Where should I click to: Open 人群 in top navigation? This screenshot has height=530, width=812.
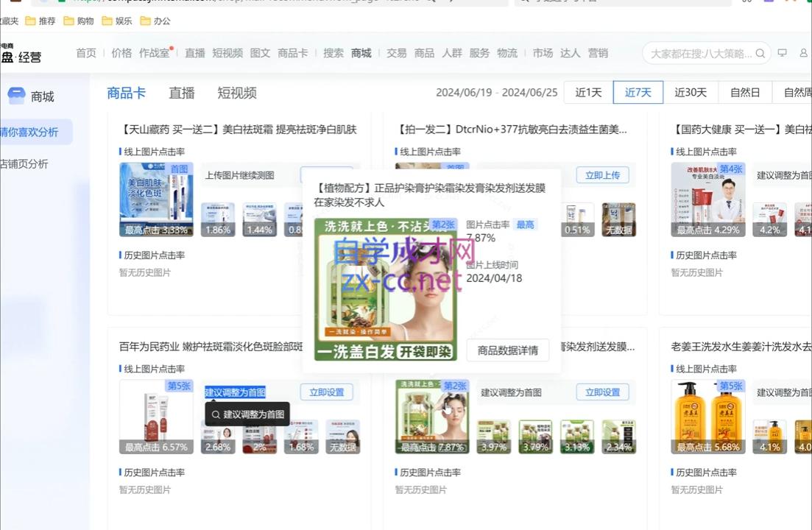coord(451,53)
